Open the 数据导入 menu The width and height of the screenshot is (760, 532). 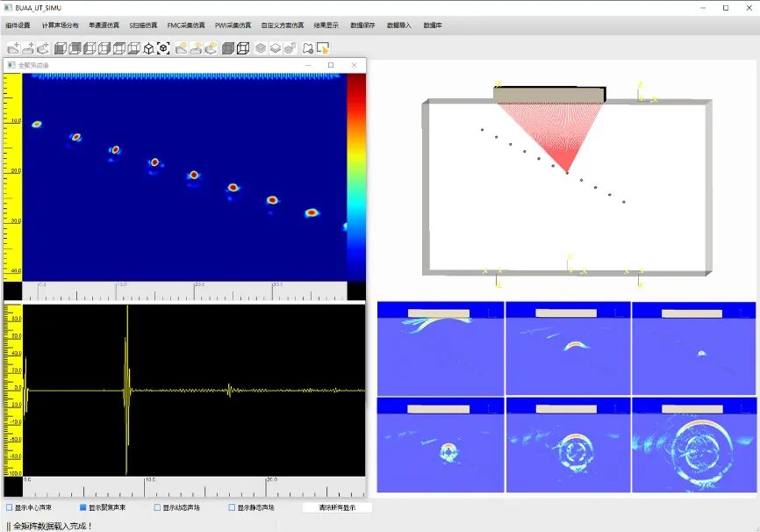[399, 25]
